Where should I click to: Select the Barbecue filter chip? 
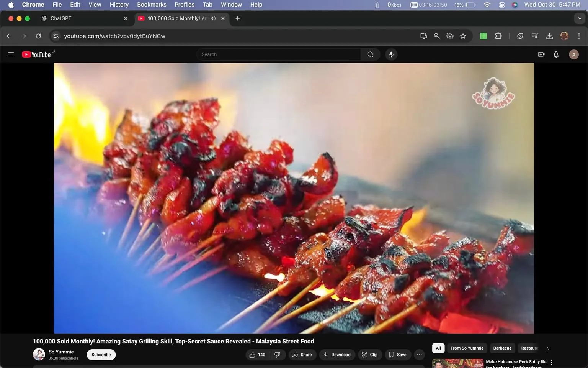pyautogui.click(x=502, y=348)
